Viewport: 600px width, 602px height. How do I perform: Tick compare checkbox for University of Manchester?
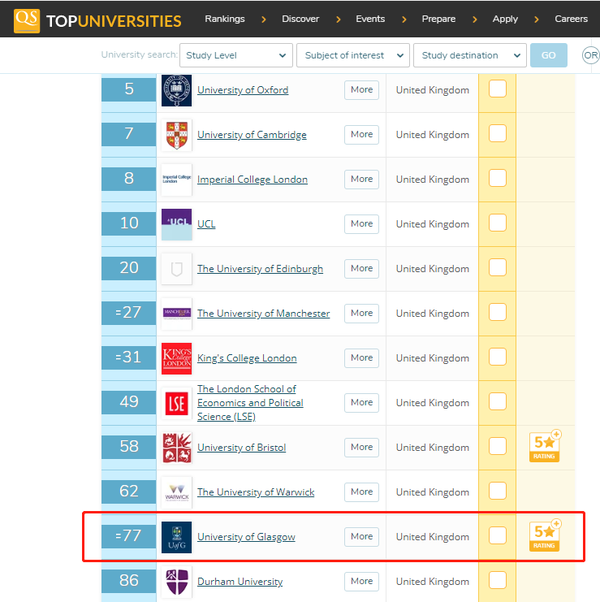498,312
